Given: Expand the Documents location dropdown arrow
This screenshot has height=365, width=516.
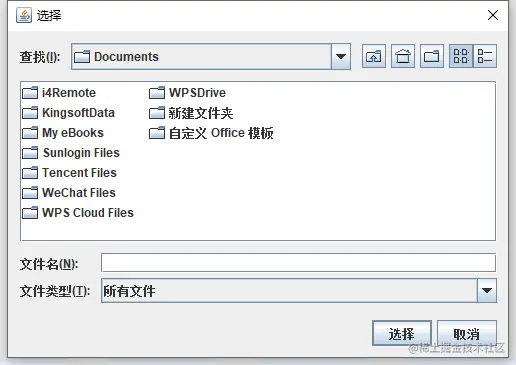Looking at the screenshot, I should [x=341, y=56].
